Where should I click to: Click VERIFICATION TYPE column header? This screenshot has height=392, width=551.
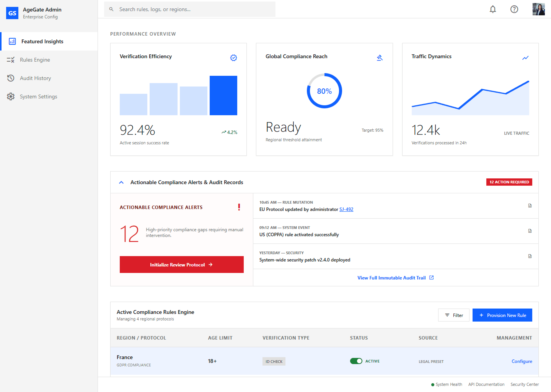point(286,338)
